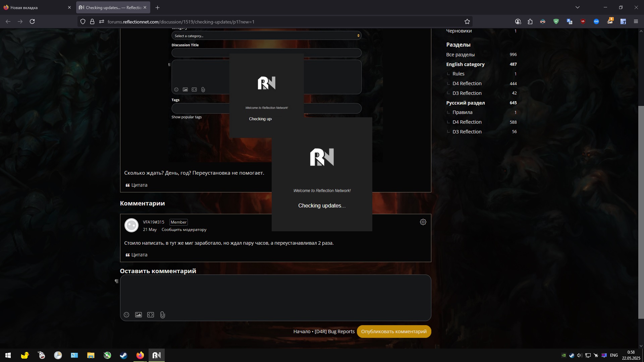Open Windows Start menu

point(8,355)
